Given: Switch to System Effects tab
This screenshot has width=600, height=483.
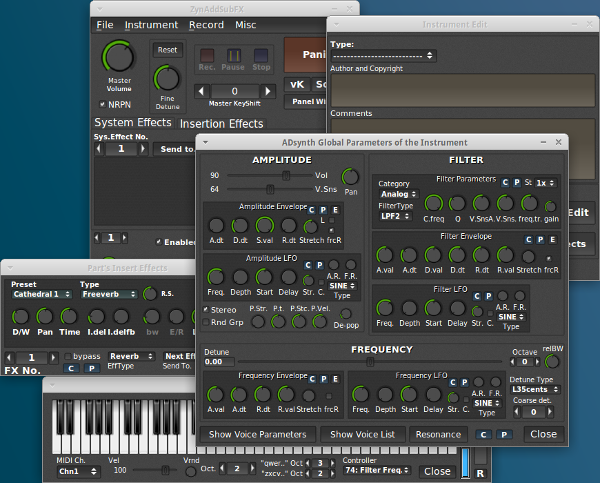Looking at the screenshot, I should (x=133, y=122).
